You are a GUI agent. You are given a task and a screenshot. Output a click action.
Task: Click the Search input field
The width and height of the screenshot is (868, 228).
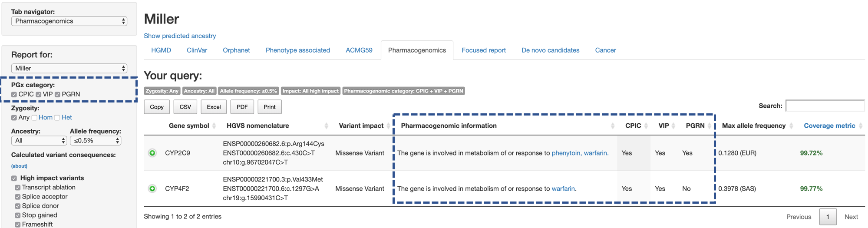click(x=825, y=106)
